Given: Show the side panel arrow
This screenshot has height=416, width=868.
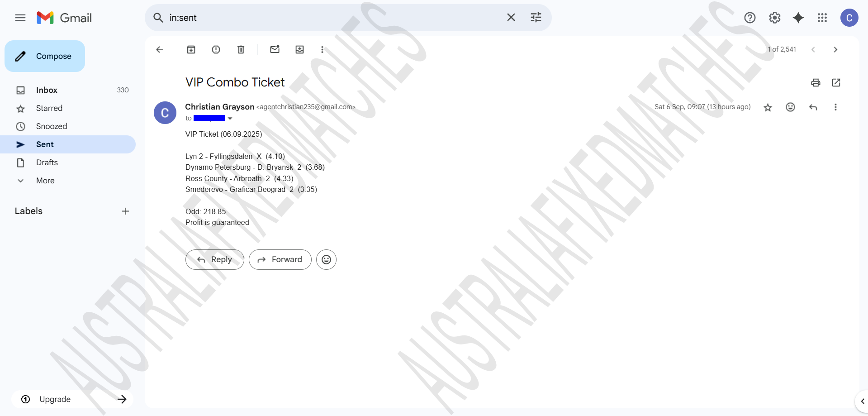Looking at the screenshot, I should pos(862,401).
